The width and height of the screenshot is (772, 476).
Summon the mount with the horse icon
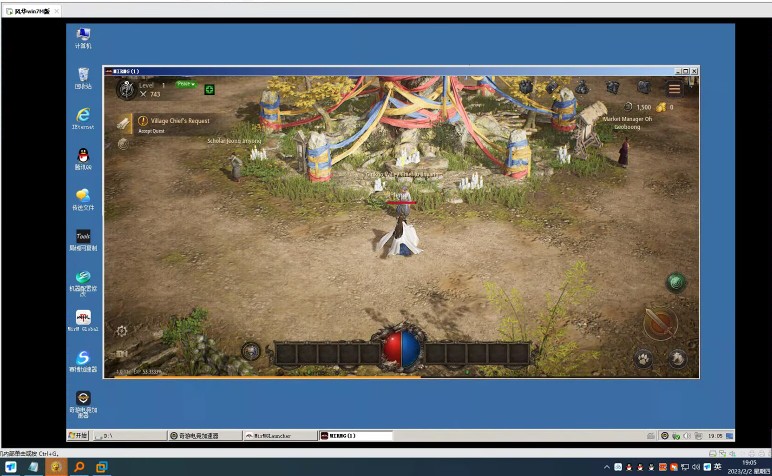tap(677, 358)
